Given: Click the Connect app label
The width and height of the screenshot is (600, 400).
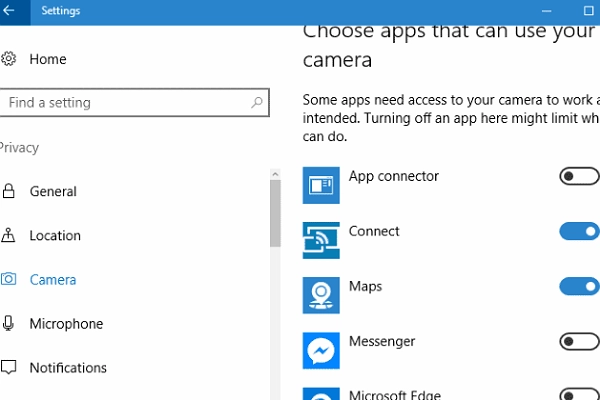Looking at the screenshot, I should [374, 231].
